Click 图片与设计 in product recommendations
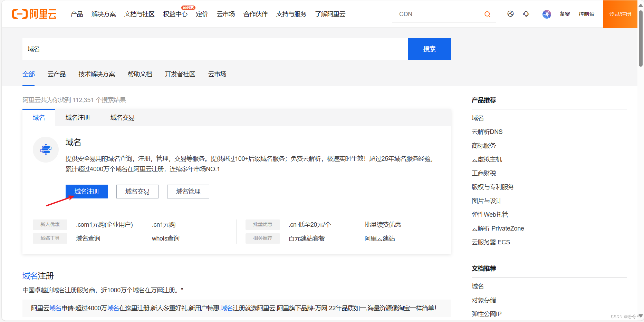Viewport: 644px width, 322px height. [x=487, y=201]
